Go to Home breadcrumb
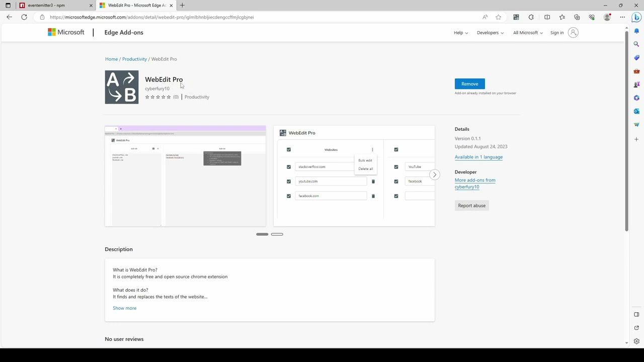This screenshot has width=644, height=362. pos(111,59)
